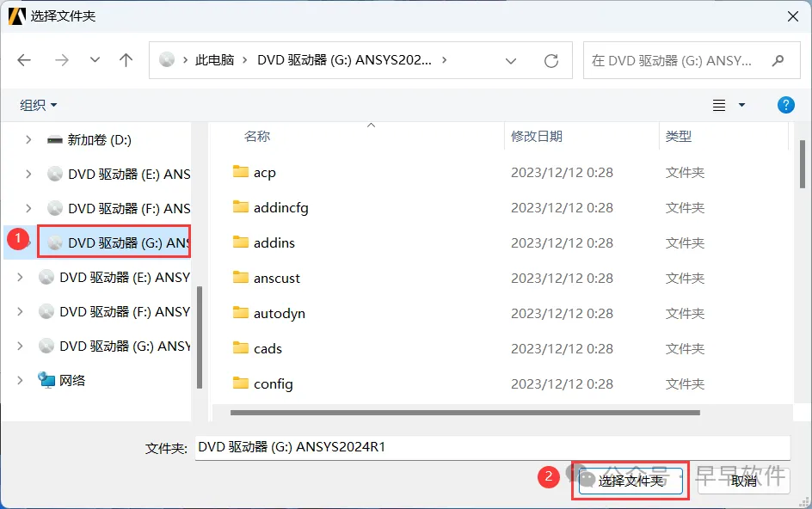Expand chevron before 此电脑 in address bar
Image resolution: width=812 pixels, height=509 pixels.
pyautogui.click(x=185, y=60)
